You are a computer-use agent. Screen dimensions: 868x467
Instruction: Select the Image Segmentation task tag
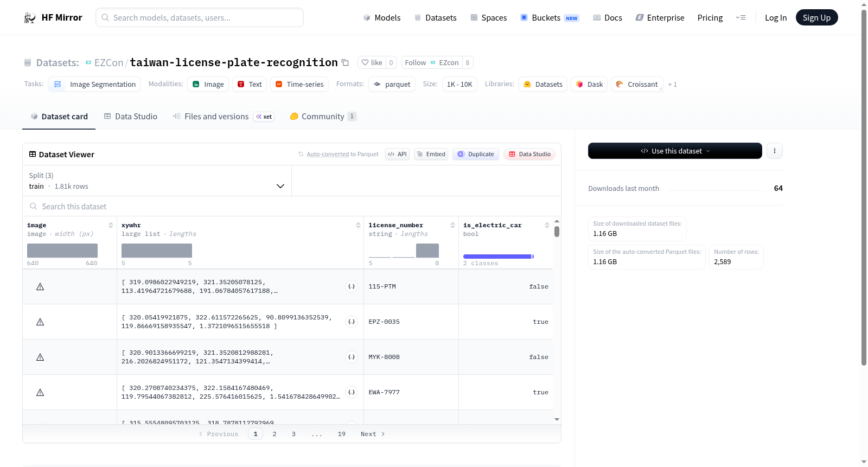(x=94, y=84)
